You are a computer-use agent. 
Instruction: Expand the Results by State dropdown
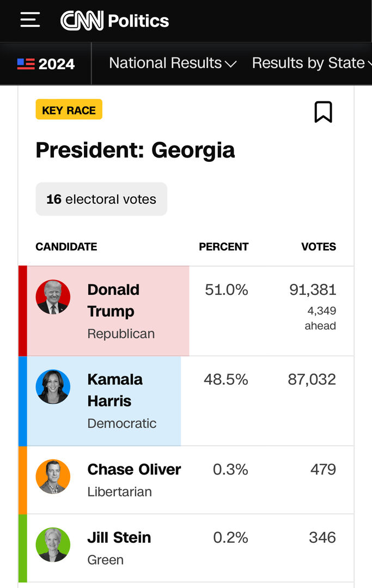(x=312, y=63)
